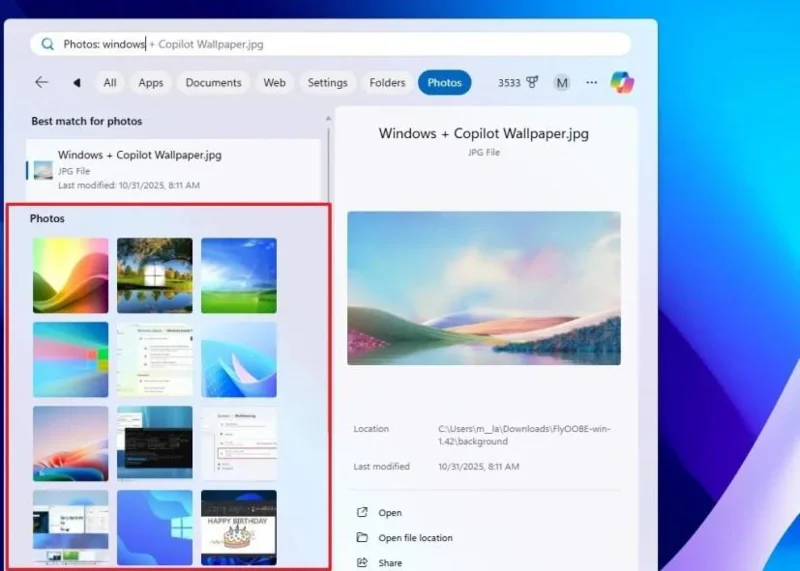This screenshot has height=571, width=800.
Task: Select the Windows + Copilot Wallpaper.jpg best match
Action: click(173, 169)
